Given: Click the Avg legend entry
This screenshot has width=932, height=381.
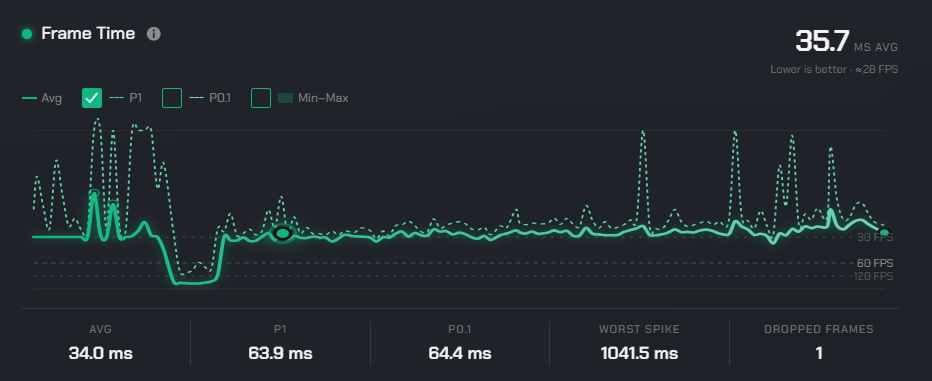Looking at the screenshot, I should (x=42, y=99).
